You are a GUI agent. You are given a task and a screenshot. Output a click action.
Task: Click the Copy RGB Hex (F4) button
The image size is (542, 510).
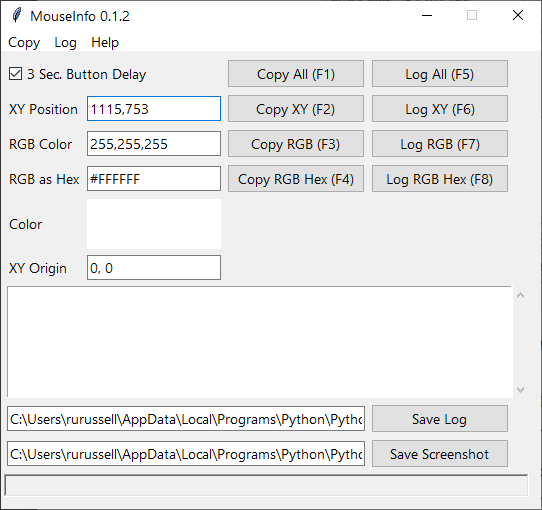click(x=296, y=178)
